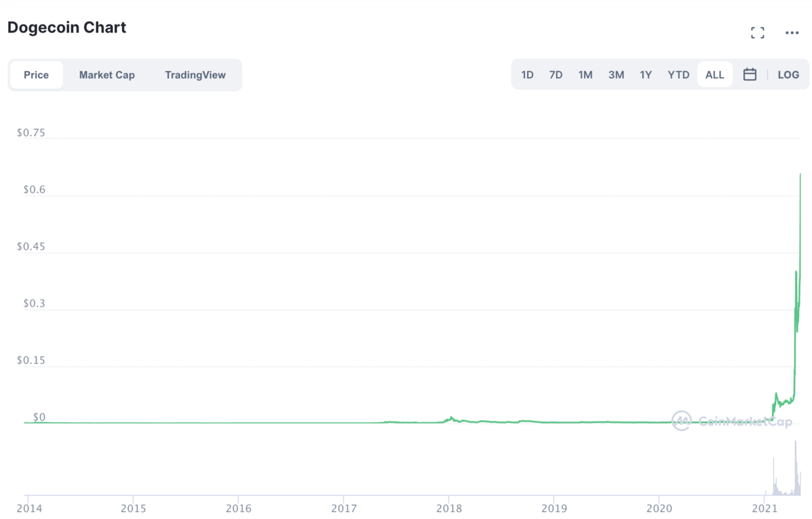The height and width of the screenshot is (519, 812).
Task: Switch to the Market Cap tab
Action: point(107,74)
